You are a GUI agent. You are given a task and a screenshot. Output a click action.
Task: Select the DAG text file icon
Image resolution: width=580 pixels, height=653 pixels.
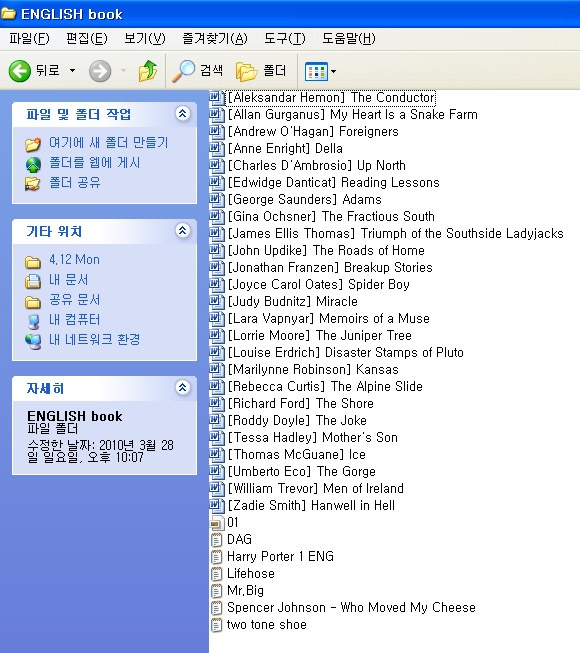pyautogui.click(x=217, y=540)
